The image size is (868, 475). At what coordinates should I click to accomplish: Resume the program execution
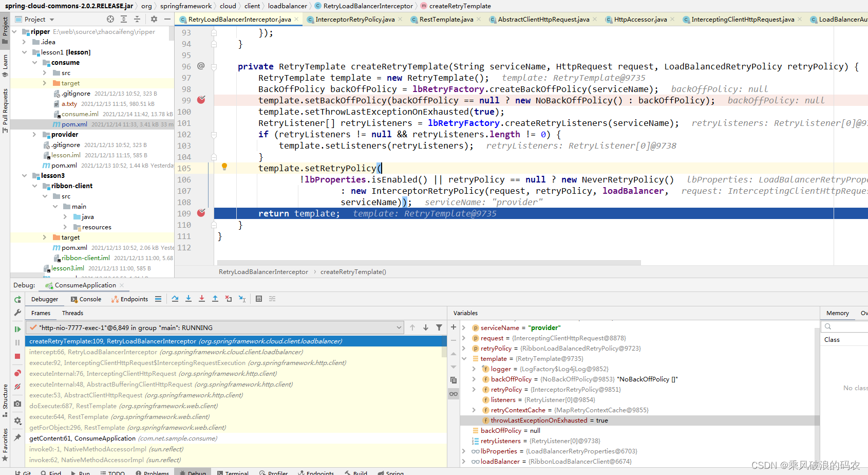click(17, 329)
